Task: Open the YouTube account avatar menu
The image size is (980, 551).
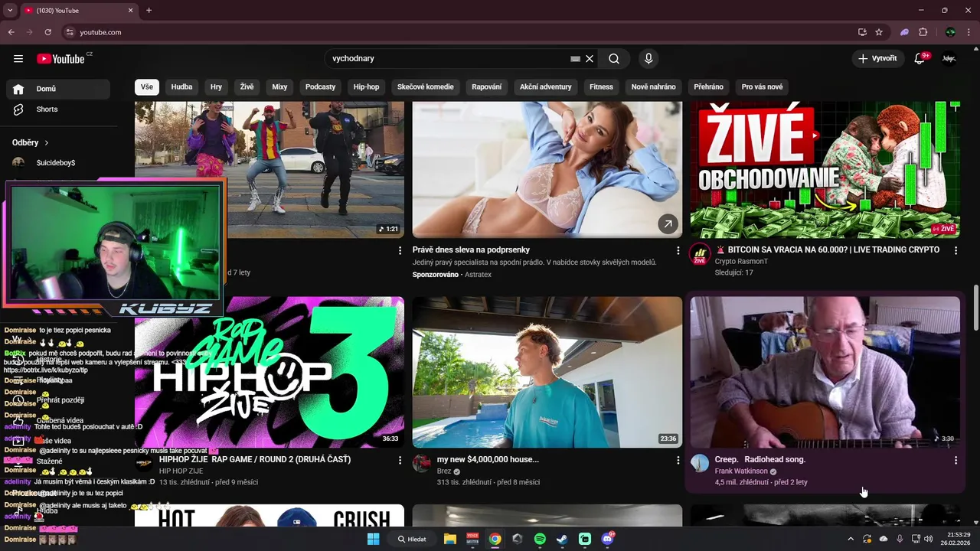Action: point(949,59)
